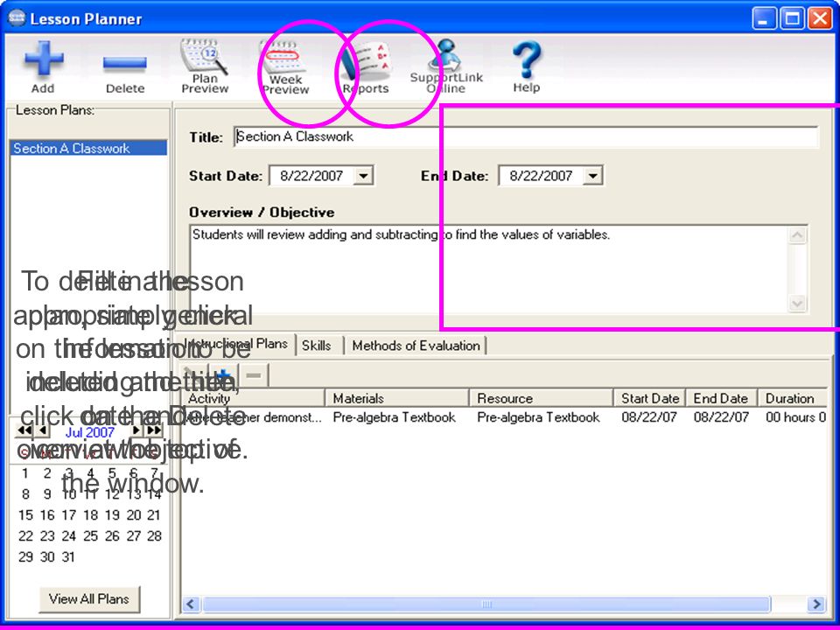The height and width of the screenshot is (630, 840).
Task: Add an instructional plan with the blue plus
Action: [224, 375]
